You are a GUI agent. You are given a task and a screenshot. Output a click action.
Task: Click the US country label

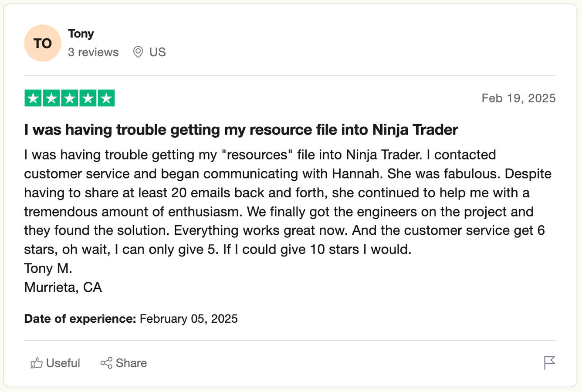coord(157,52)
